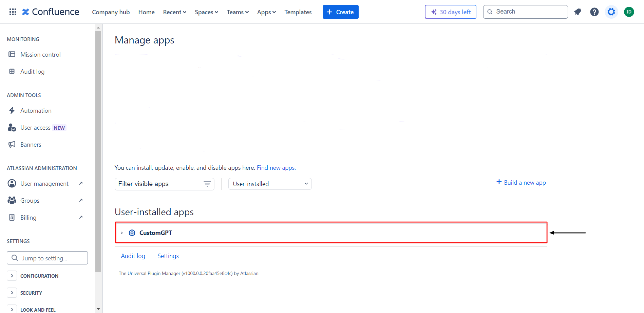Open Audit log link below app list

[x=133, y=256]
